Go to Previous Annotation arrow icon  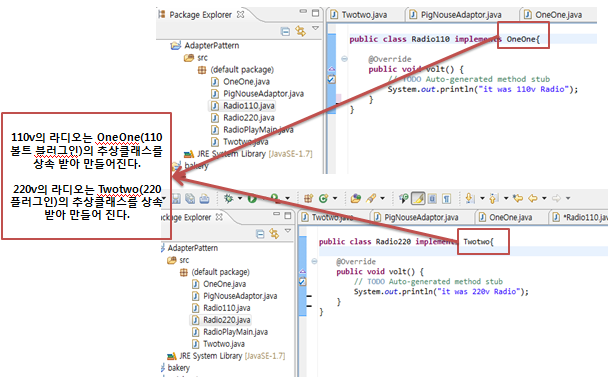pos(494,199)
